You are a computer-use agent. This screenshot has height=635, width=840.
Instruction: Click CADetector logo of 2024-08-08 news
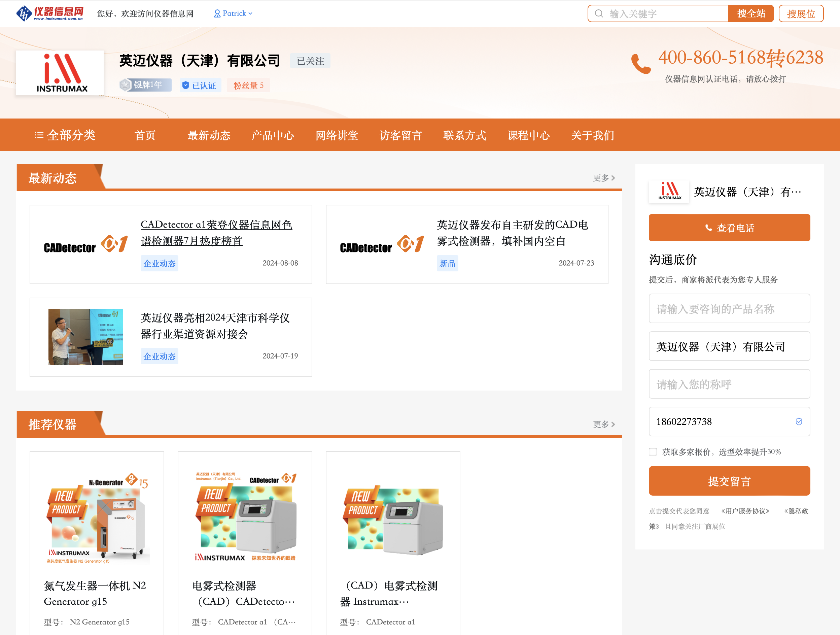coord(86,244)
